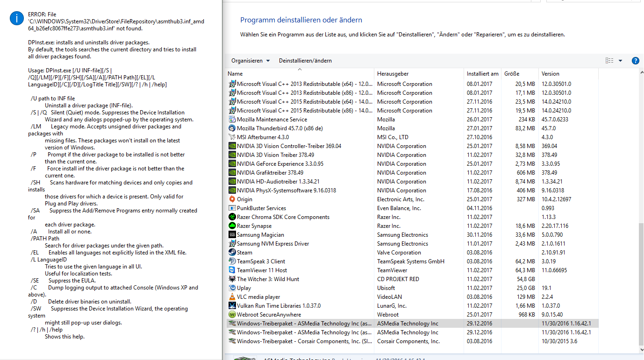The width and height of the screenshot is (644, 360).
Task: Click the VLC media player cone icon
Action: click(232, 297)
